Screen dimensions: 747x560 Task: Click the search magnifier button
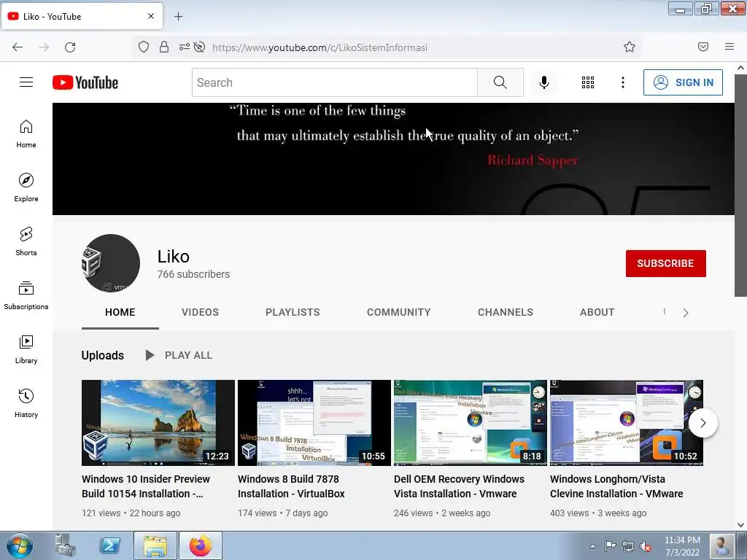500,82
